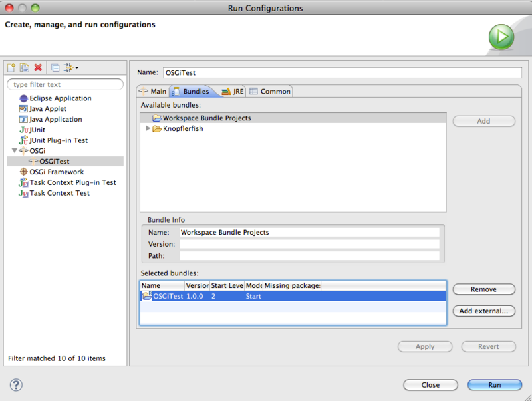The width and height of the screenshot is (532, 401).
Task: Click the Start mode cell
Action: tap(253, 296)
